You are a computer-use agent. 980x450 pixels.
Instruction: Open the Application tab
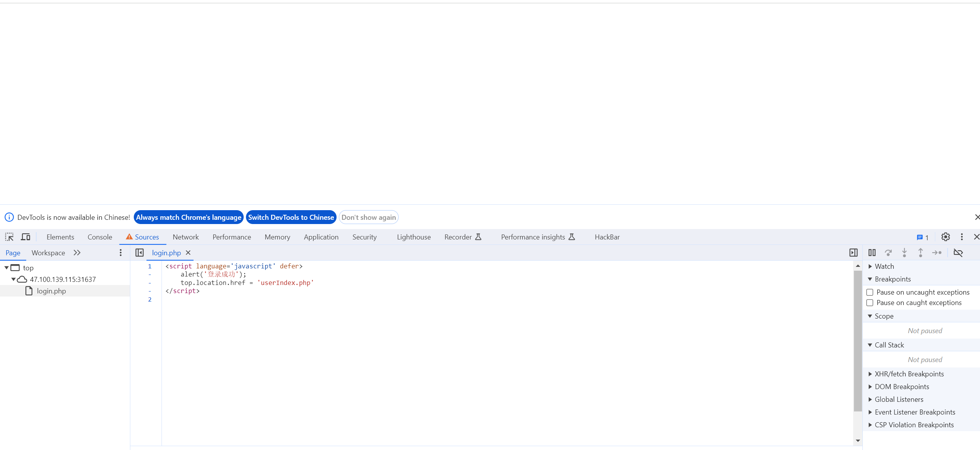[321, 237]
